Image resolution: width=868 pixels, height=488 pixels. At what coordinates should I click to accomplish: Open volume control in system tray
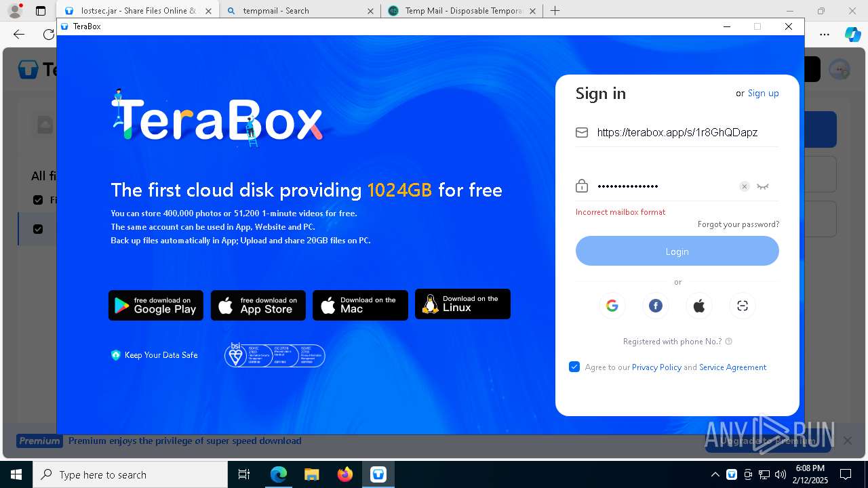pos(781,474)
